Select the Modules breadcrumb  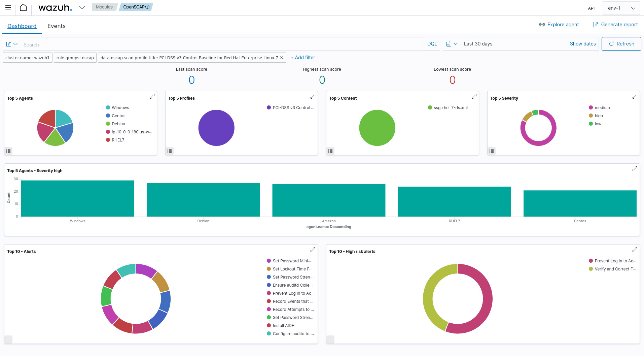tap(104, 7)
